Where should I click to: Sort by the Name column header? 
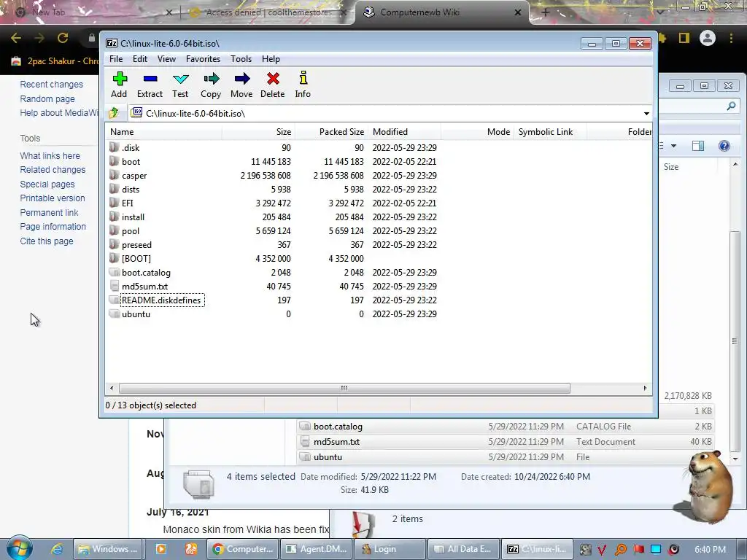click(x=164, y=132)
